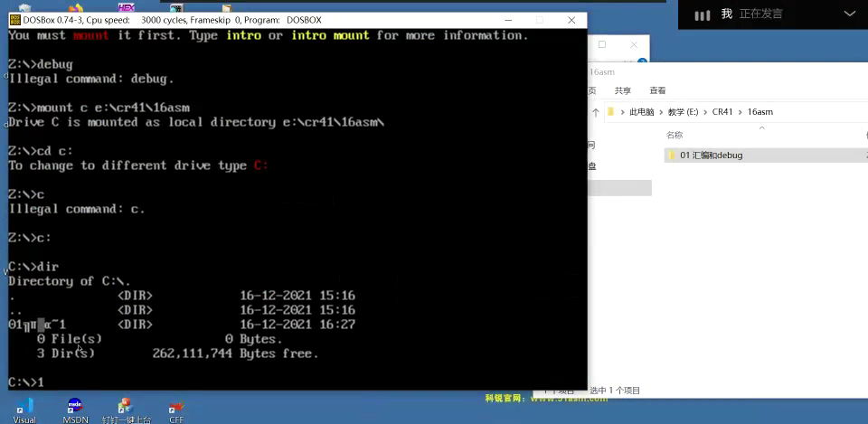Select the 01 汇编和debug folder name

(712, 155)
